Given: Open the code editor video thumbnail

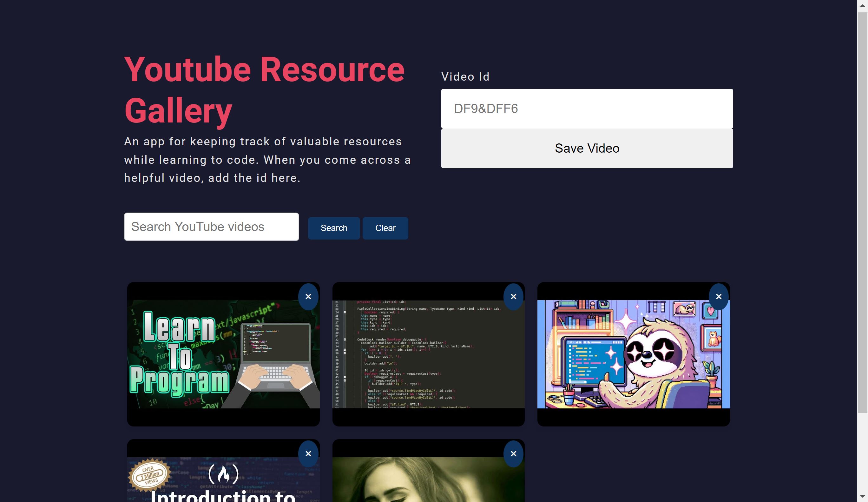Looking at the screenshot, I should 428,354.
